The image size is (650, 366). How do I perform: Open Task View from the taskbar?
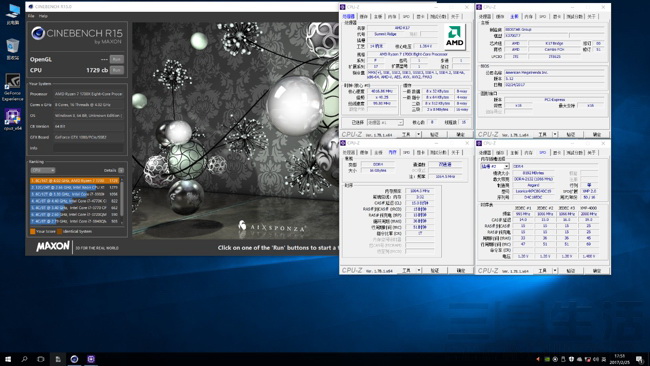(x=41, y=359)
